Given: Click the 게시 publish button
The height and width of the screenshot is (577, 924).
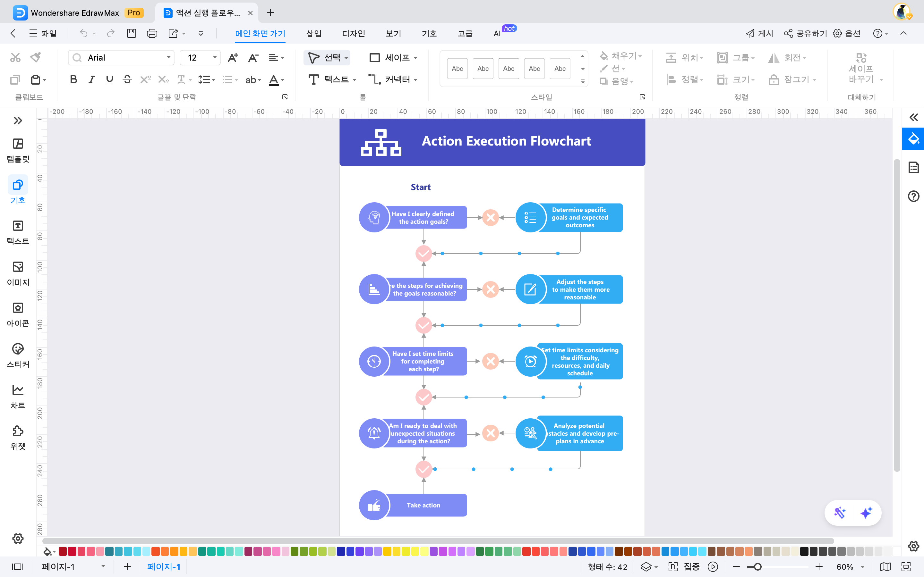Looking at the screenshot, I should coord(759,34).
